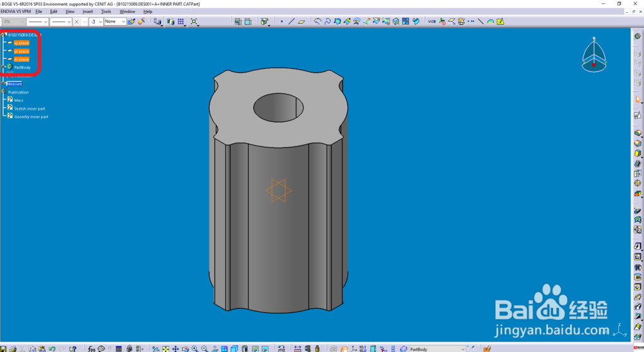Select the Pan view tool
The image size is (644, 352).
pyautogui.click(x=175, y=349)
